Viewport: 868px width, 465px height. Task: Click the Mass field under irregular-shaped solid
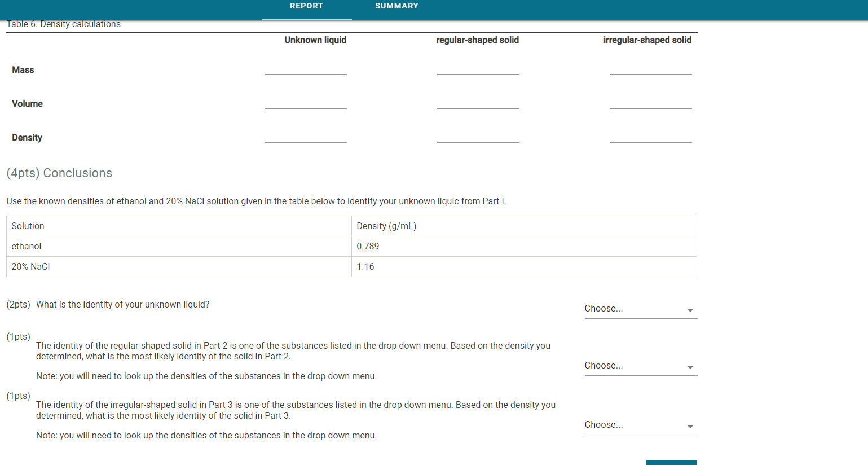(x=650, y=72)
